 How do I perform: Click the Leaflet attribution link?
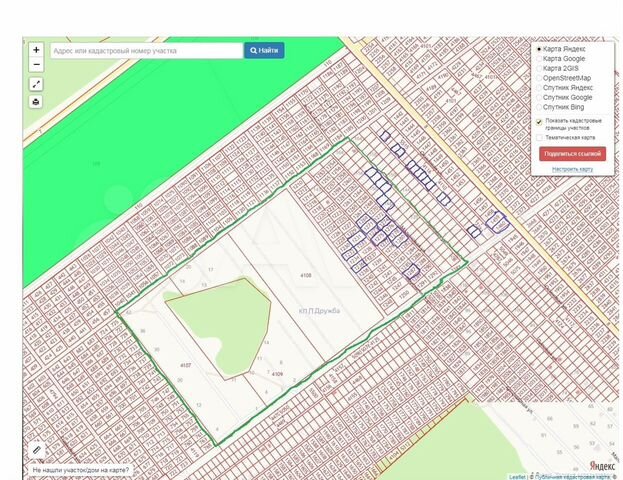[x=517, y=476]
